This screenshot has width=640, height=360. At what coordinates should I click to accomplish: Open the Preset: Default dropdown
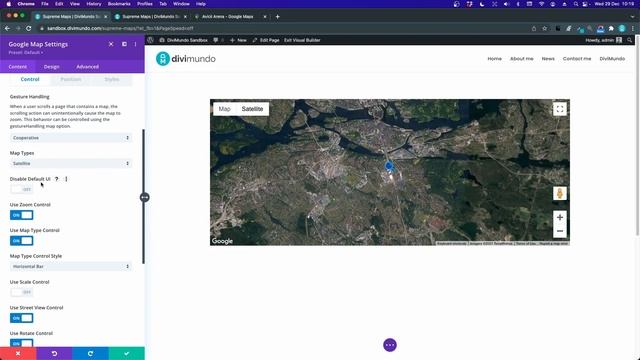[25, 53]
